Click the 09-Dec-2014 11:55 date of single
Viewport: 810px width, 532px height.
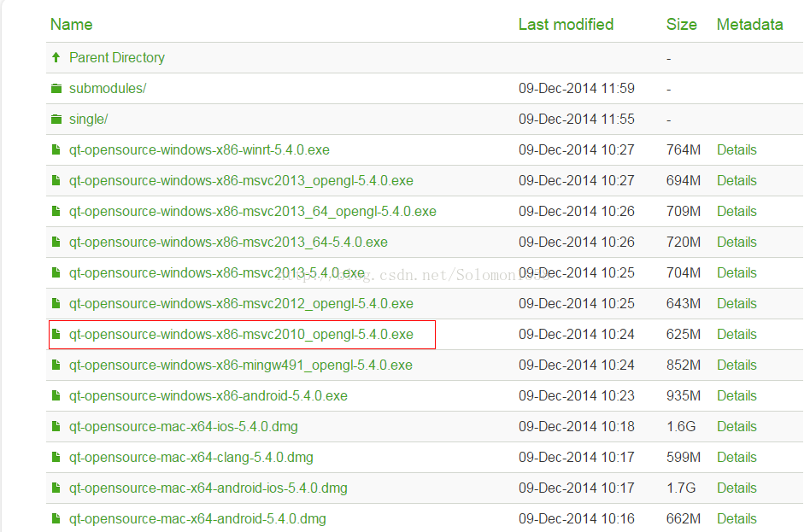(x=577, y=120)
